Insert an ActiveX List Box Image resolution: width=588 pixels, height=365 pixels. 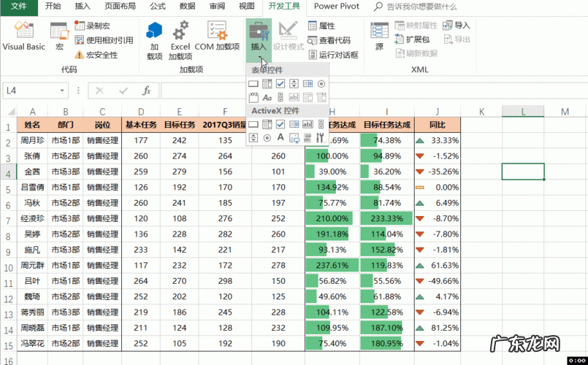(294, 124)
